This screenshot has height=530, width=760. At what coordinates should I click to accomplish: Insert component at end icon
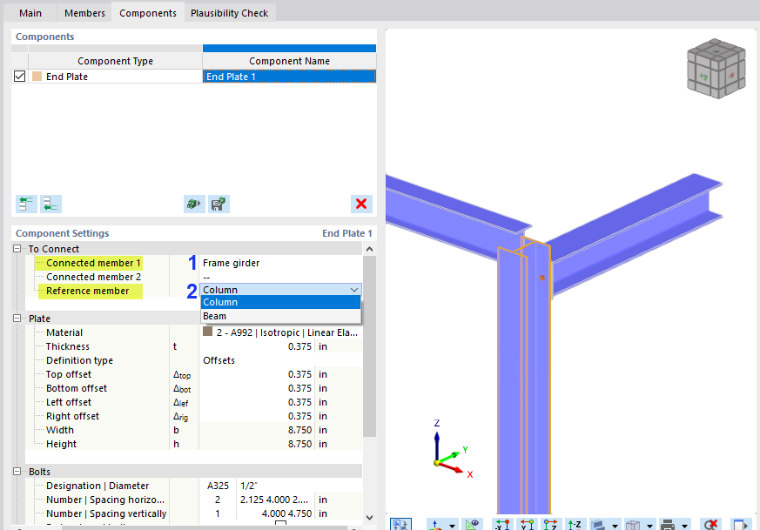51,204
